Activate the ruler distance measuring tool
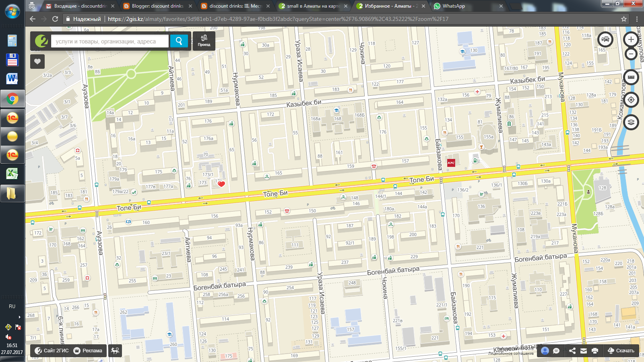Image resolution: width=644 pixels, height=362 pixels. click(x=631, y=77)
